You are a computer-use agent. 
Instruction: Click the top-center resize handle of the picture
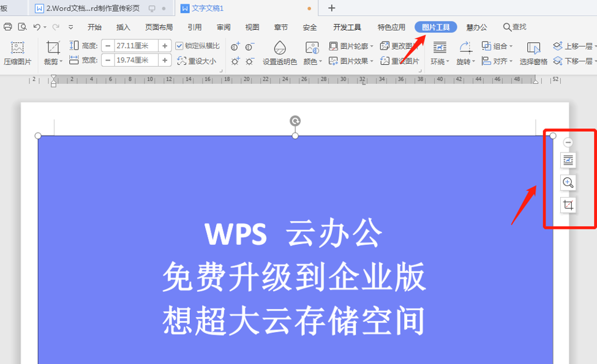point(295,136)
